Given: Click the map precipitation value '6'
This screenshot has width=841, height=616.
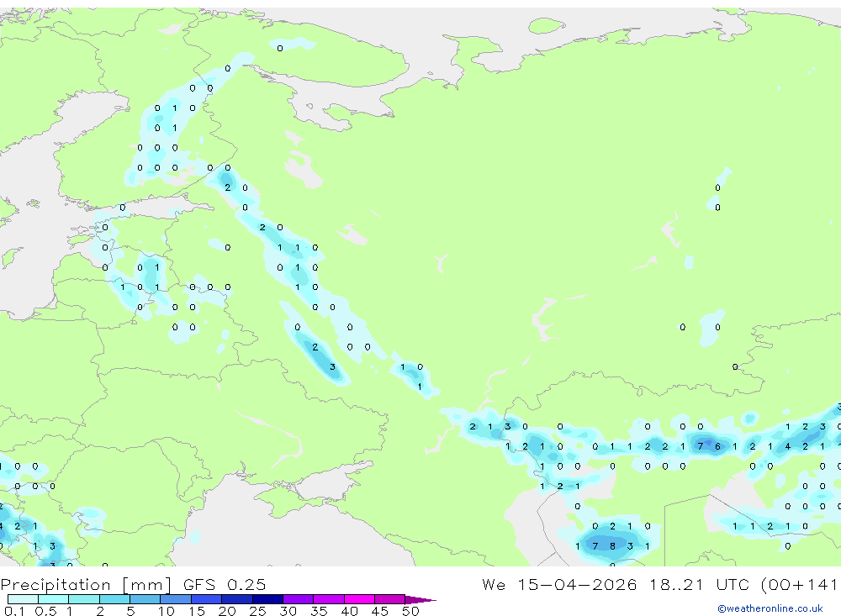Looking at the screenshot, I should (x=717, y=446).
